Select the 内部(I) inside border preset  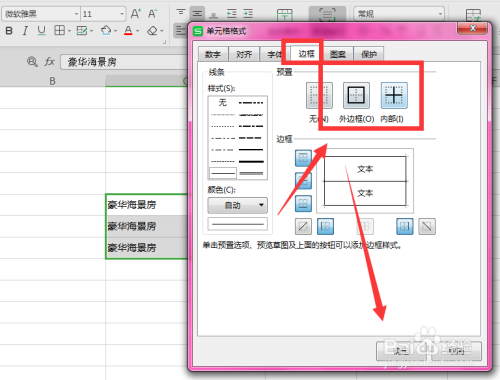(394, 96)
